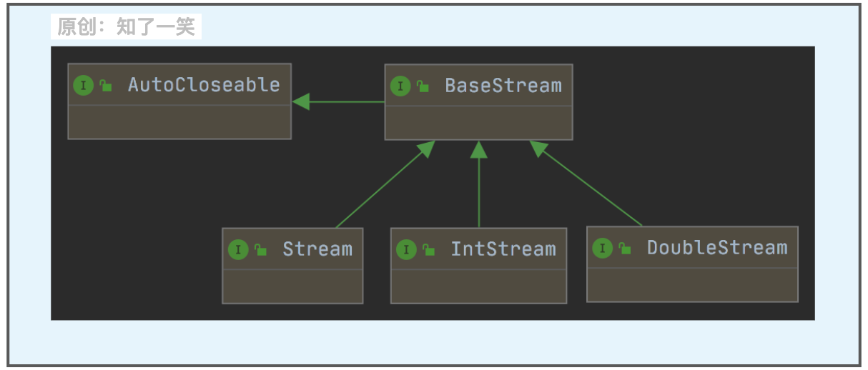The width and height of the screenshot is (868, 370).
Task: Select the Stream class name label
Action: [x=317, y=249]
